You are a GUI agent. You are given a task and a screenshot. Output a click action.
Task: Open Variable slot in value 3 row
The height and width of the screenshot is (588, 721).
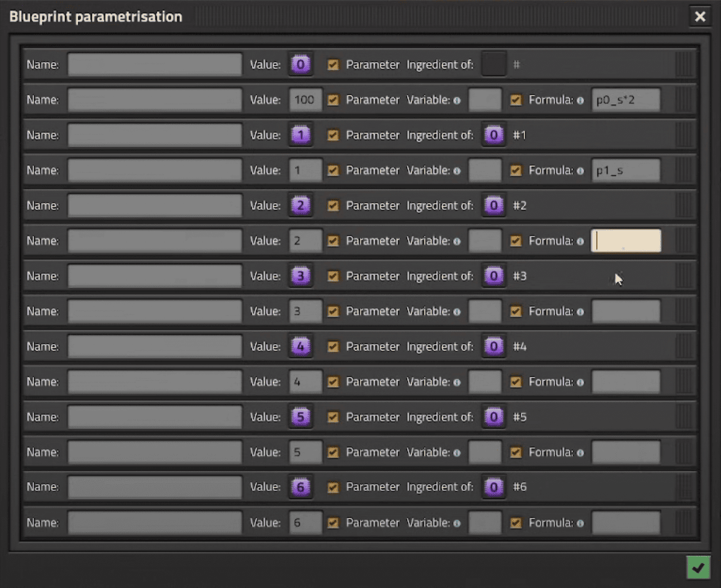pos(485,311)
